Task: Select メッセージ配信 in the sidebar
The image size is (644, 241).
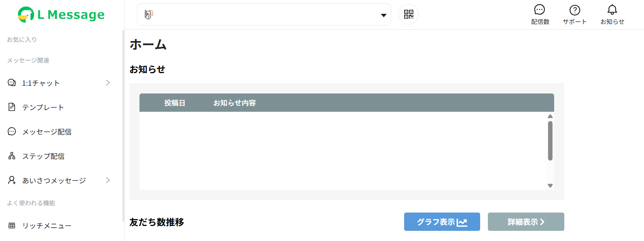Action: 47,132
